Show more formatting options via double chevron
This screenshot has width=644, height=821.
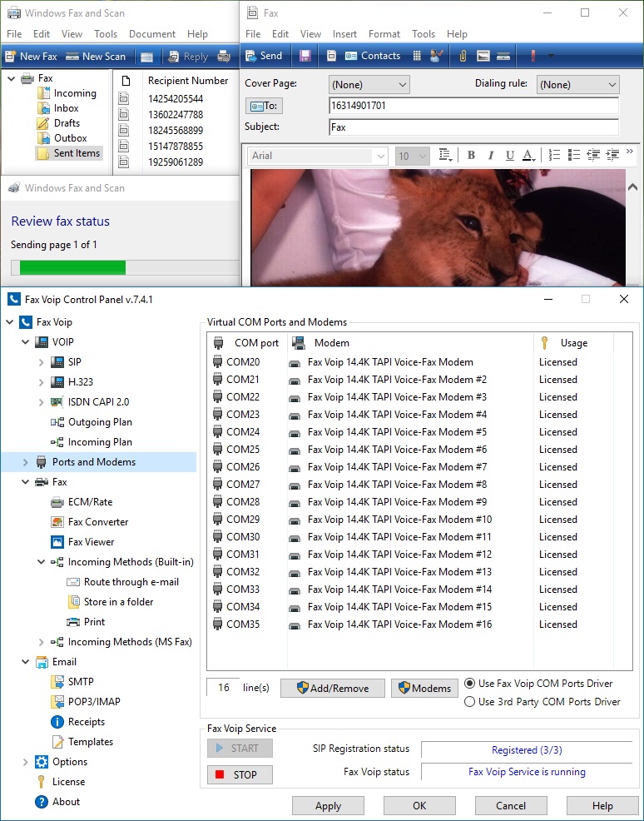coord(629,152)
